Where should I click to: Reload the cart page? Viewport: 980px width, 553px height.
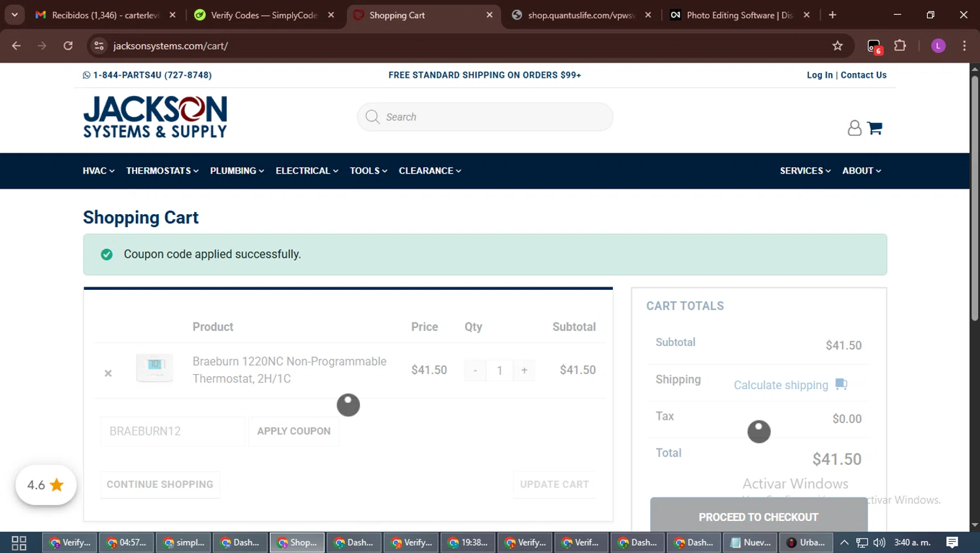point(68,46)
